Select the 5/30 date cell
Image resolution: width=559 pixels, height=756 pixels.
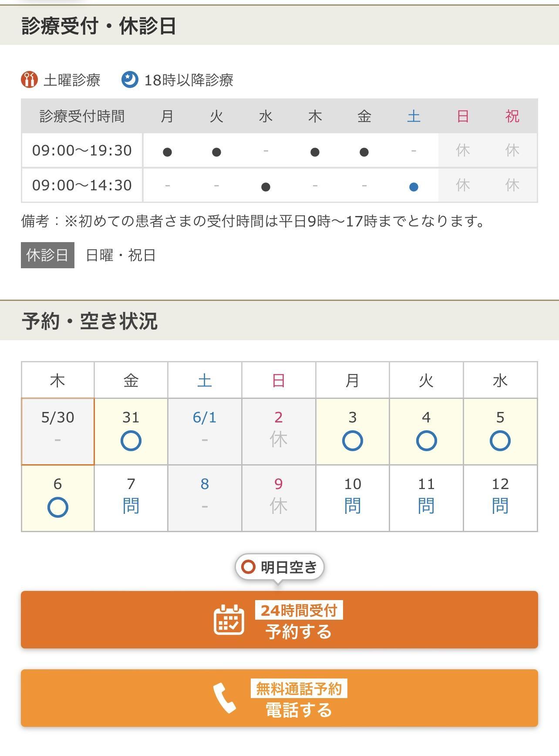pyautogui.click(x=57, y=431)
